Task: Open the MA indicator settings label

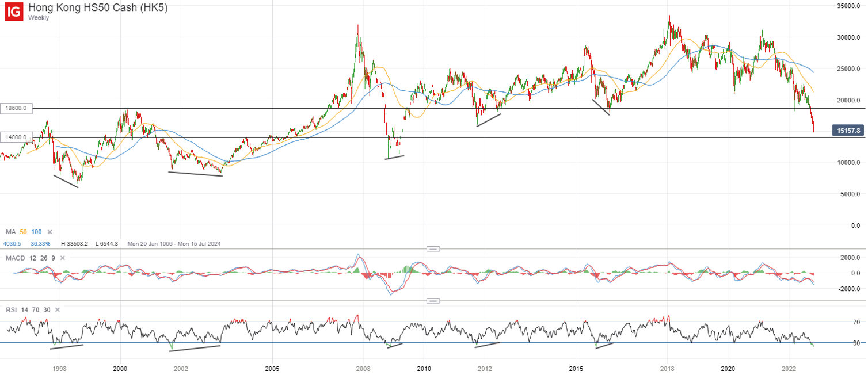Action: tap(10, 232)
